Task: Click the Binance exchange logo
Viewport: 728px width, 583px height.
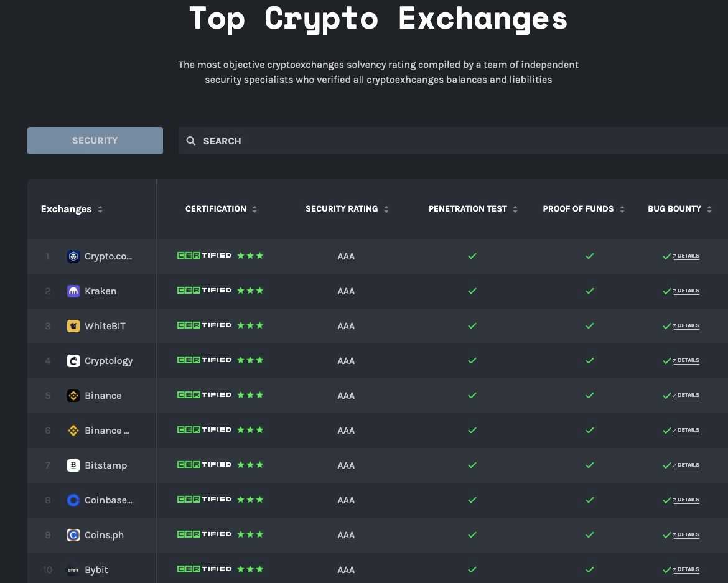Action: pyautogui.click(x=73, y=395)
